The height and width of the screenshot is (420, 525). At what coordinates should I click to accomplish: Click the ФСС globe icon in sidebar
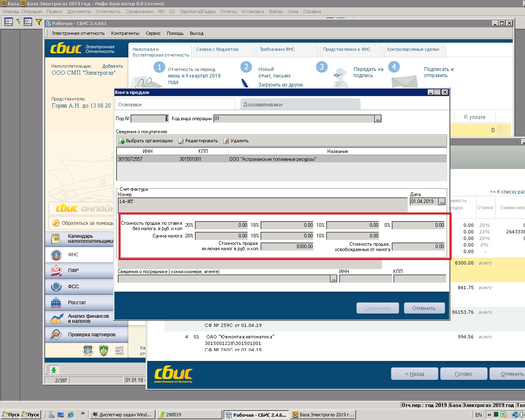(x=56, y=287)
